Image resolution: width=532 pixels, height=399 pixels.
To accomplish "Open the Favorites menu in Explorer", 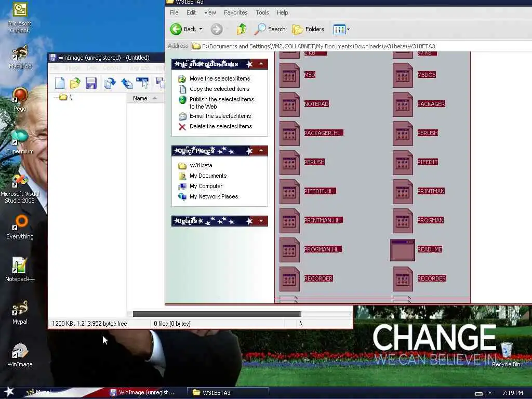I will [x=235, y=12].
